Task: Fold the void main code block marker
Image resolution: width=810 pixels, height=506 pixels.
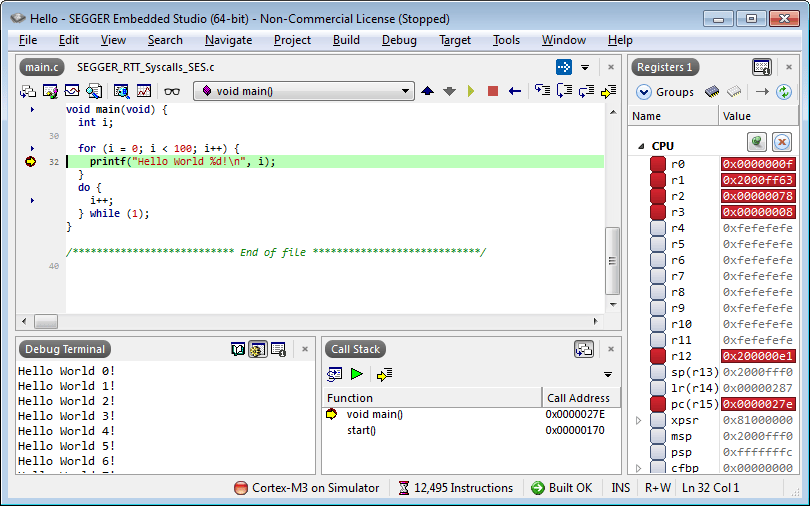Action: pyautogui.click(x=32, y=109)
